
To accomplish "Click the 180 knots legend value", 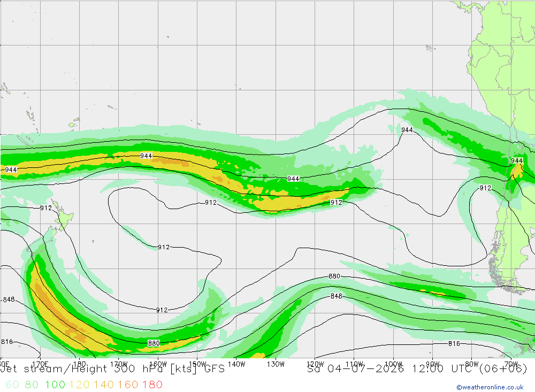I will [152, 385].
